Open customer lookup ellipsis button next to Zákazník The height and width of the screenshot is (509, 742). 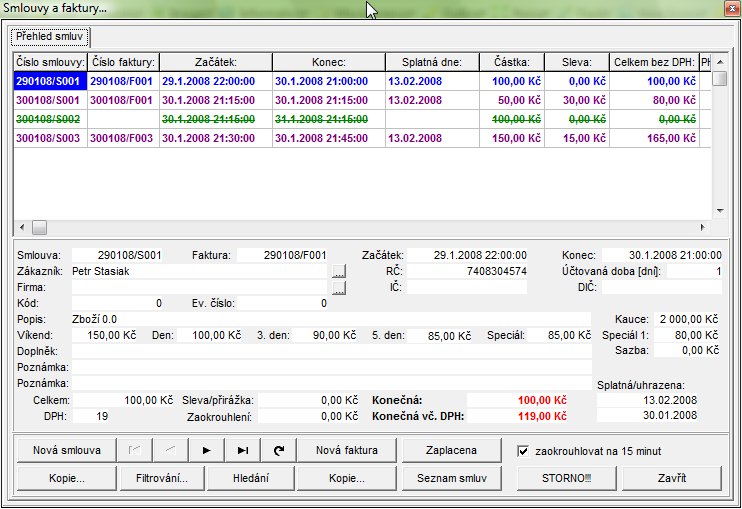(x=339, y=271)
